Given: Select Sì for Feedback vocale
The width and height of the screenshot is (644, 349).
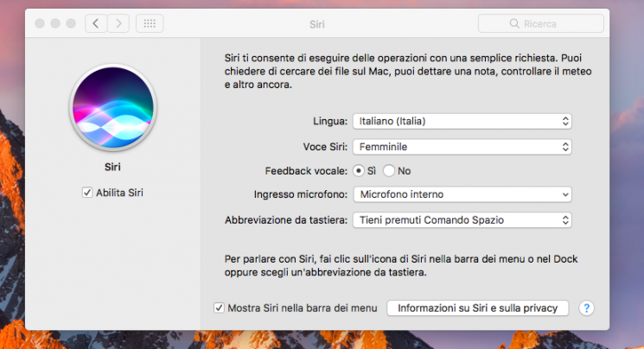Looking at the screenshot, I should click(x=359, y=170).
